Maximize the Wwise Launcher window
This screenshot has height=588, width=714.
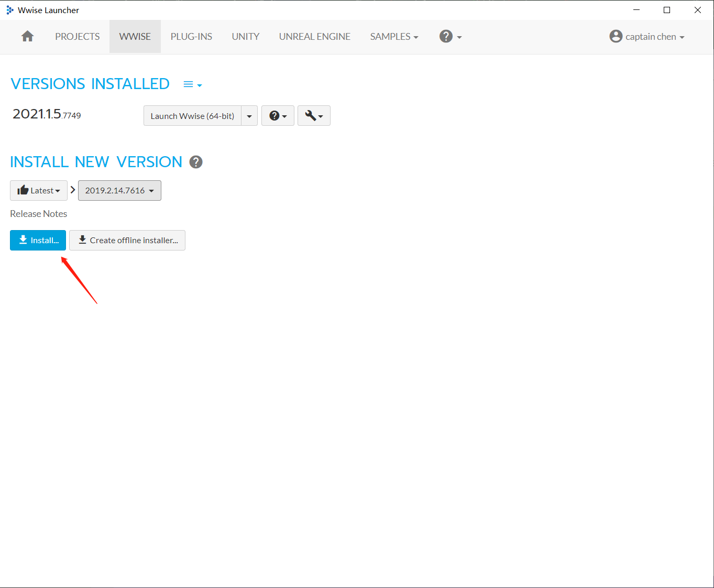click(667, 10)
